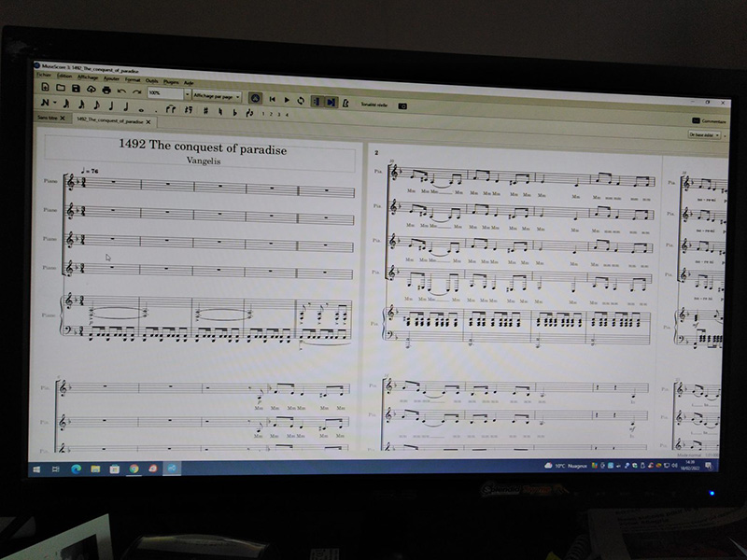
Task: Open the workspace selector dropdown
Action: click(704, 135)
